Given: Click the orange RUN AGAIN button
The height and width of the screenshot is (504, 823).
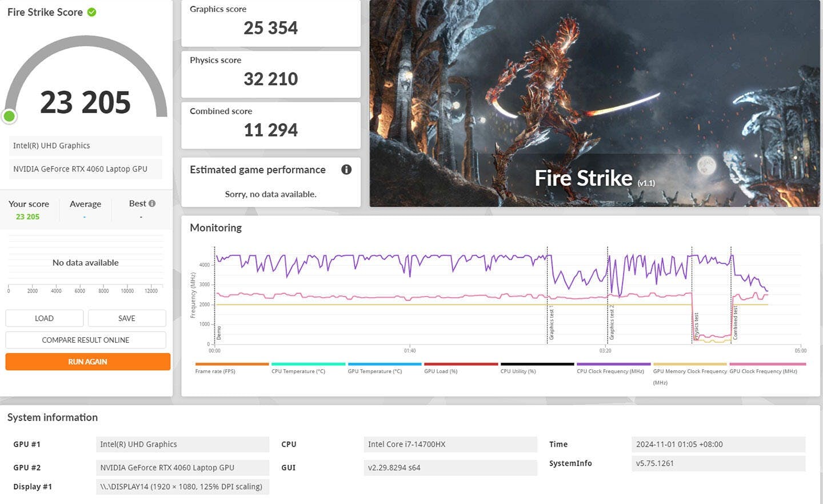Looking at the screenshot, I should tap(88, 362).
